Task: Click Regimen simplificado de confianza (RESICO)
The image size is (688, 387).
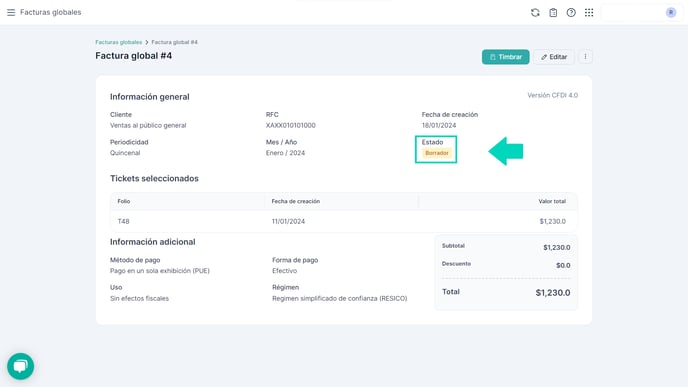Action: 340,298
